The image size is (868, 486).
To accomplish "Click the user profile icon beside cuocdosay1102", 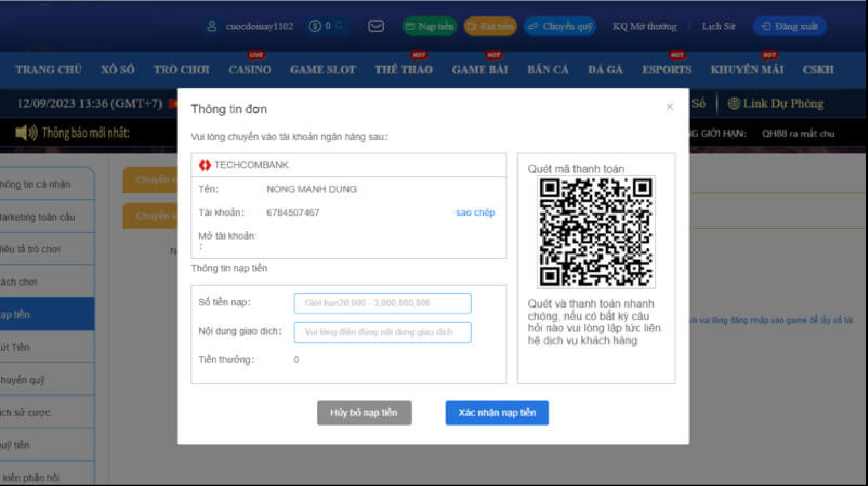I will coord(212,26).
